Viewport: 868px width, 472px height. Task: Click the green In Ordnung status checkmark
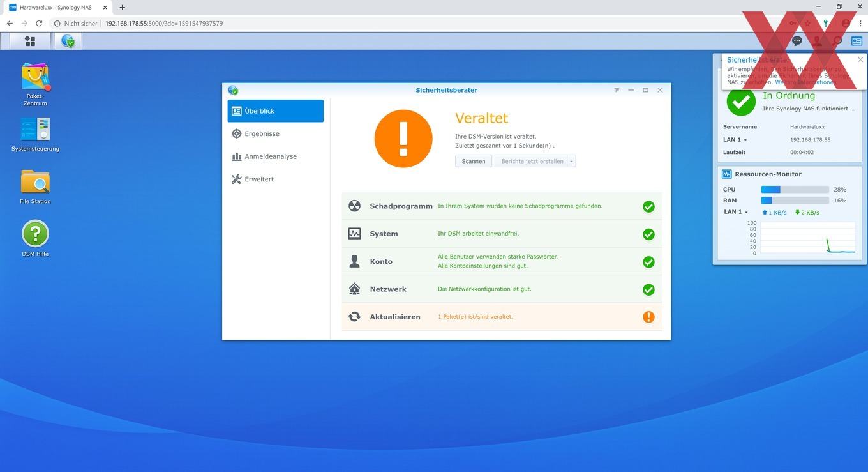click(x=741, y=102)
